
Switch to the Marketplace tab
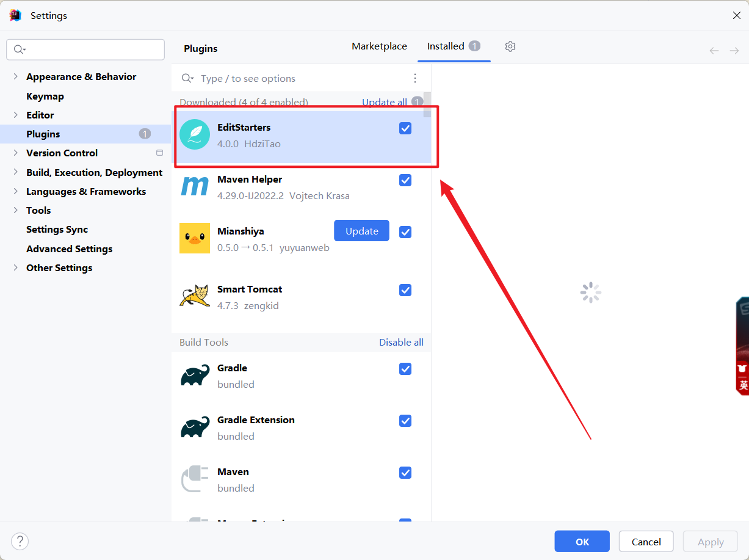(x=379, y=46)
